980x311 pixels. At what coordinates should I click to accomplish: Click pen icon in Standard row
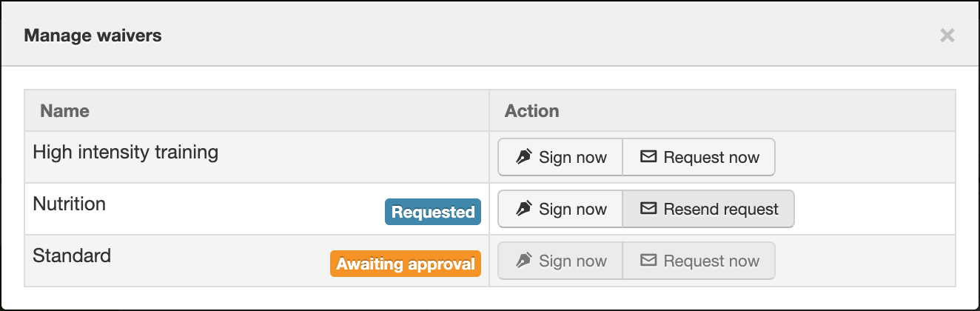pyautogui.click(x=524, y=261)
